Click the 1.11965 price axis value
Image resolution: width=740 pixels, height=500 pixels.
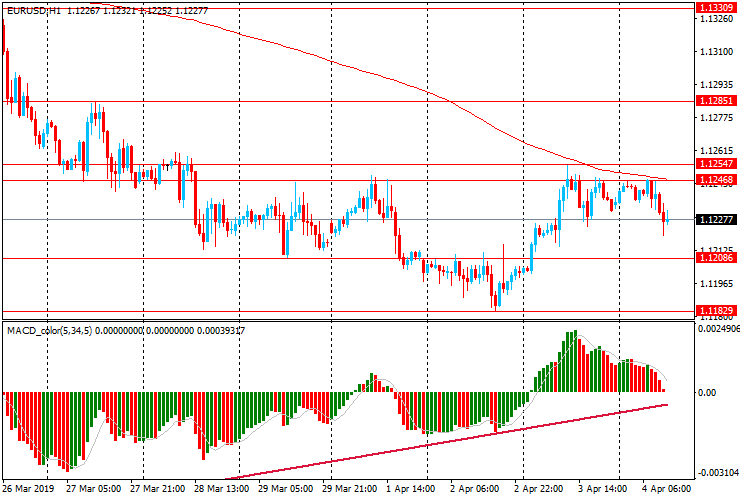tap(716, 284)
